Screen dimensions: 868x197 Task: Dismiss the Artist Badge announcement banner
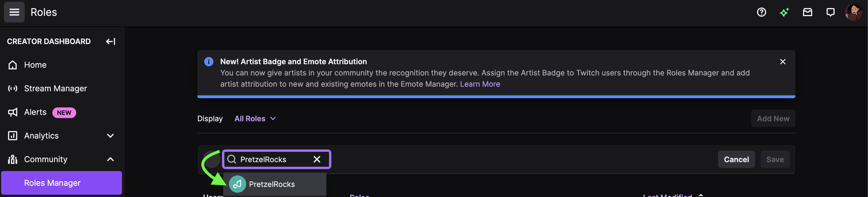(x=782, y=62)
